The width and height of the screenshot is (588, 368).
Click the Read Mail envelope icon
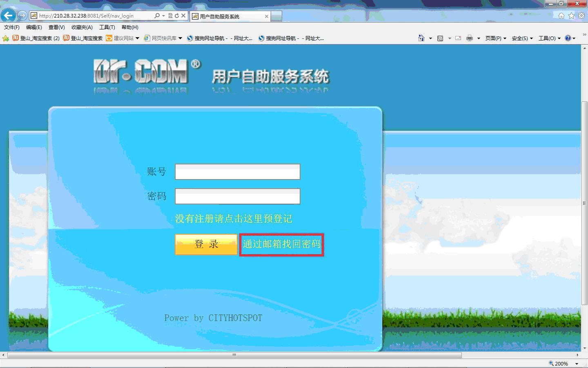(x=458, y=38)
